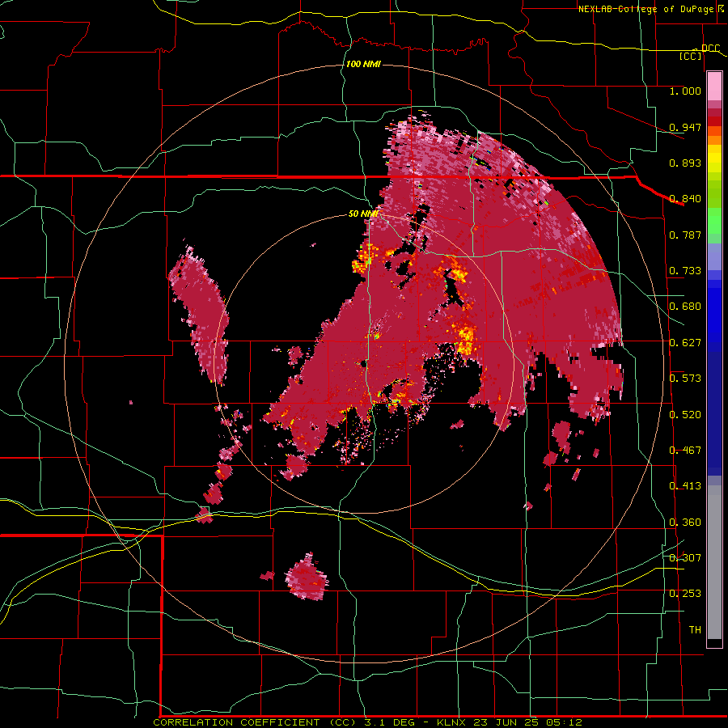
Task: Click the 0.360 color scale label
Action: point(685,523)
